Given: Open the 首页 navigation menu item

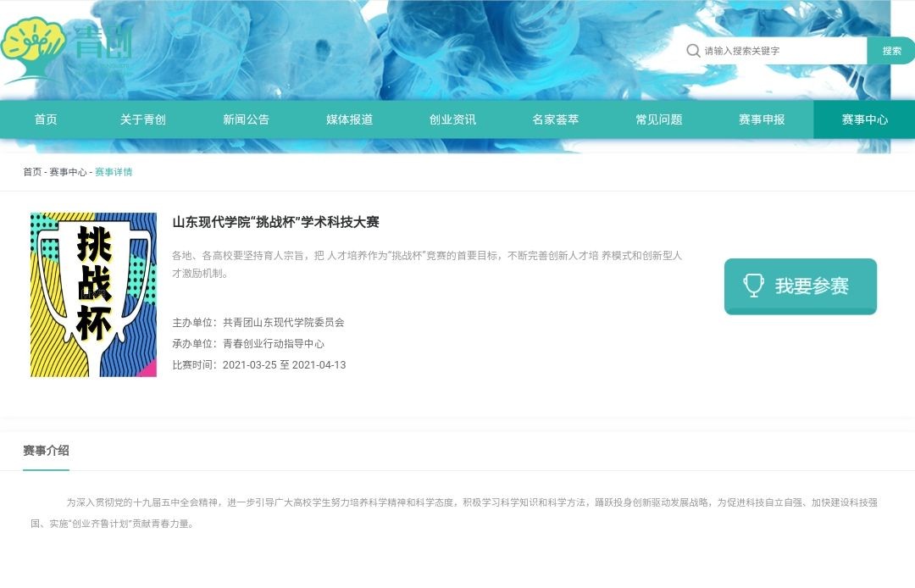Looking at the screenshot, I should click(x=46, y=119).
